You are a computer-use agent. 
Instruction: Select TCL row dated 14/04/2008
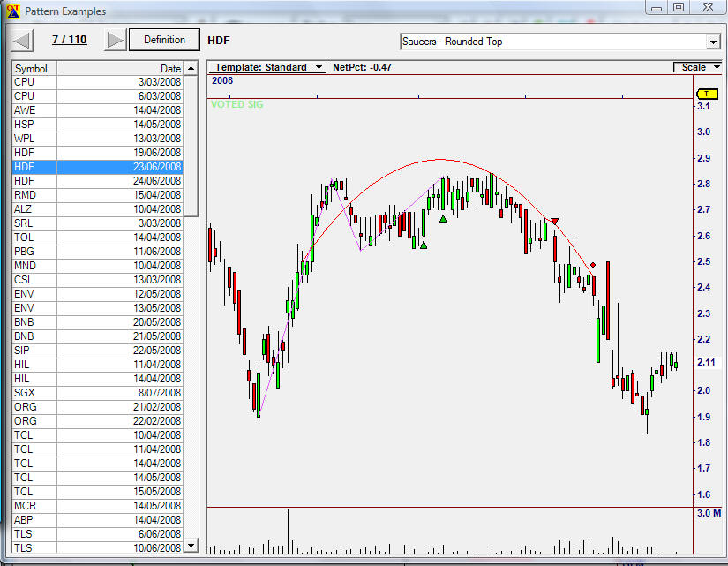(97, 464)
